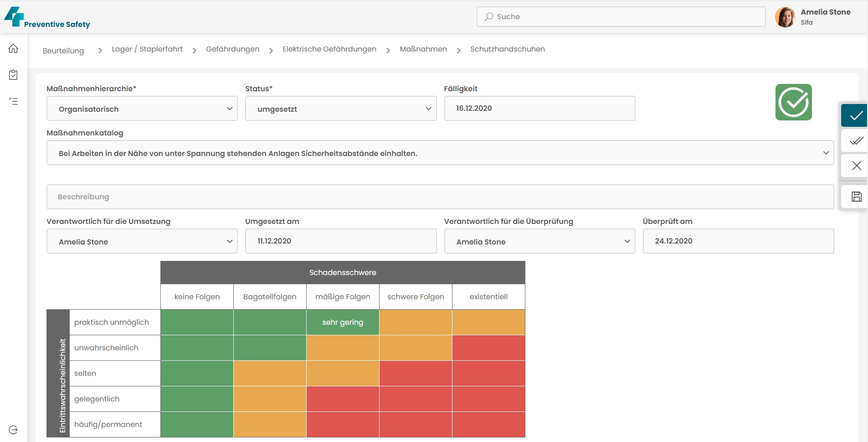Image resolution: width=868 pixels, height=442 pixels.
Task: Navigate to Lager / Staplerfahrt breadcrumb
Action: pyautogui.click(x=147, y=49)
